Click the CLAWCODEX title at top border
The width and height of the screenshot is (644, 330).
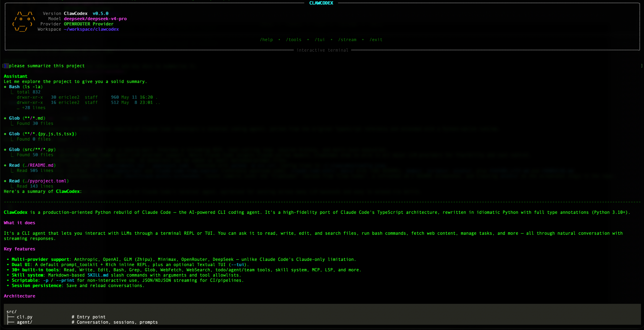(x=321, y=3)
